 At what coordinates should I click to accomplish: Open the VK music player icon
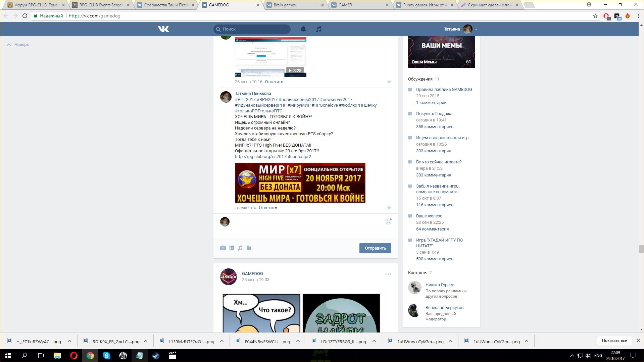pyautogui.click(x=319, y=29)
